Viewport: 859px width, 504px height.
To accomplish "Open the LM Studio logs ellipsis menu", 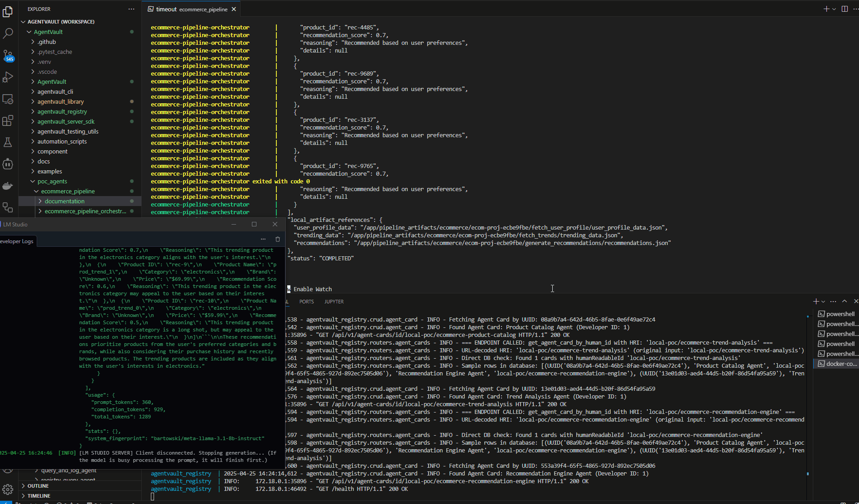I will coord(263,239).
